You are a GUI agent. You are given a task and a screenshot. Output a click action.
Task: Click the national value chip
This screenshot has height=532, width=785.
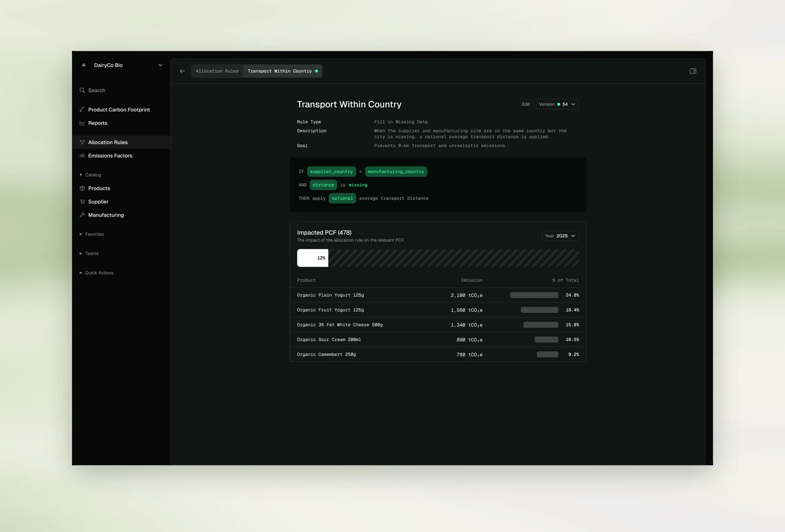tap(342, 198)
